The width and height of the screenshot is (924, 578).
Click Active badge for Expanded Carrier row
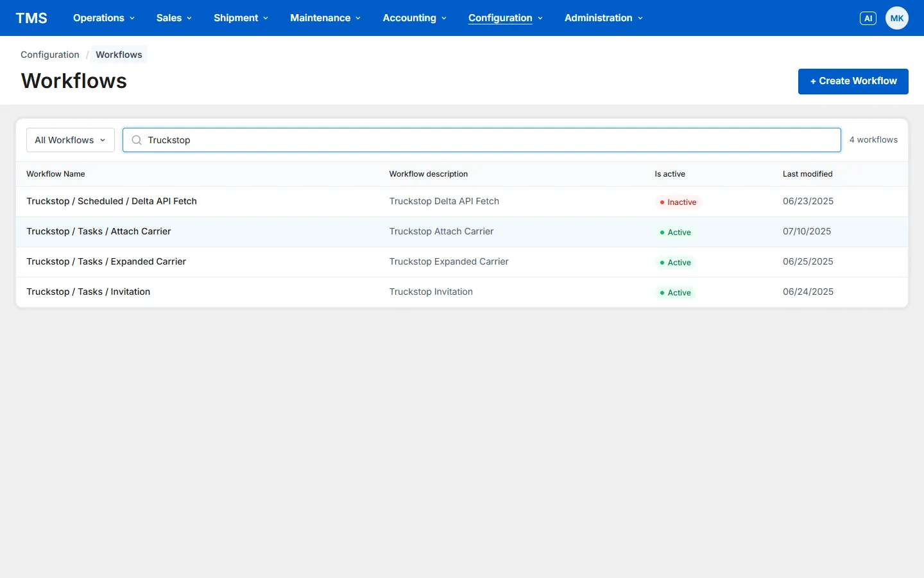pyautogui.click(x=676, y=263)
